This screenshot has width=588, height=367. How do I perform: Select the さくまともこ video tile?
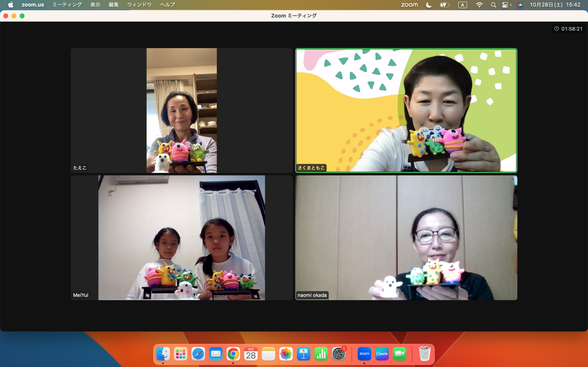click(406, 110)
